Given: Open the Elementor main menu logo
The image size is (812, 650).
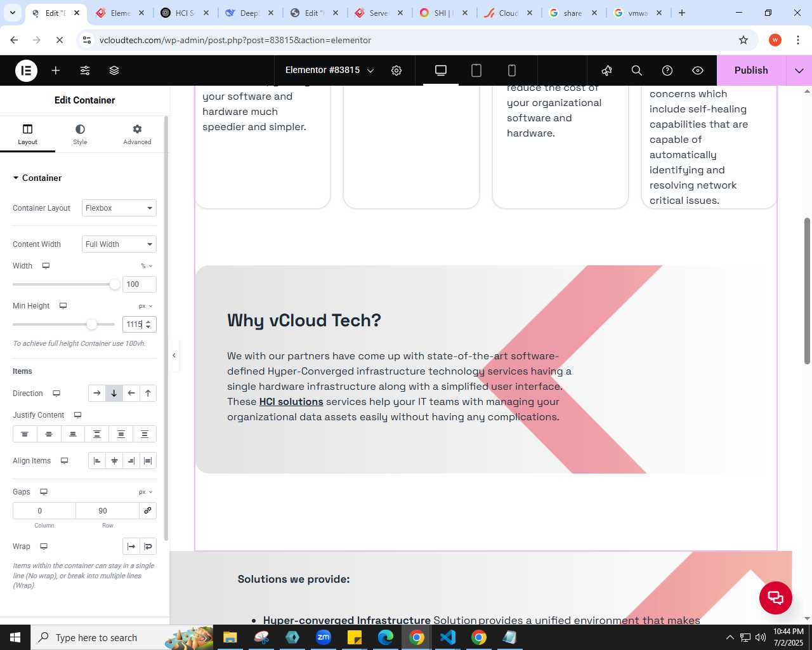Looking at the screenshot, I should [26, 70].
